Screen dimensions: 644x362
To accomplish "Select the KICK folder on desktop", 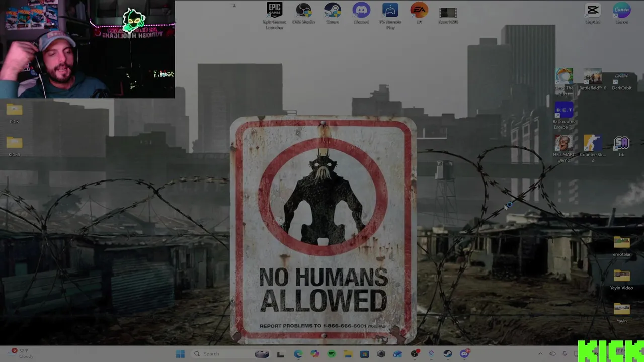I will pyautogui.click(x=14, y=113).
